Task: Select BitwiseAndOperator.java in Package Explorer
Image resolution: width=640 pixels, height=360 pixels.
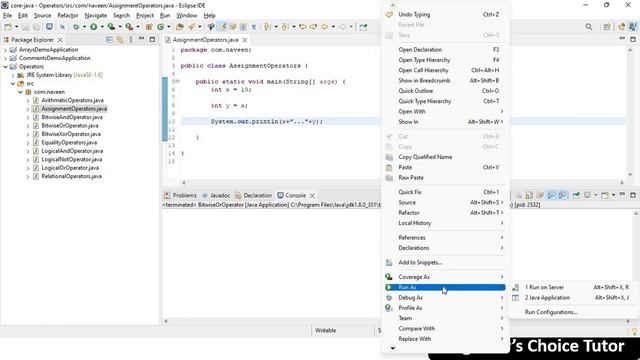Action: (72, 117)
